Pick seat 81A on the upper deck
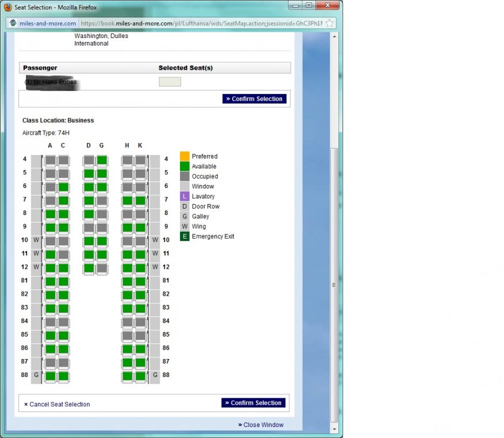This screenshot has height=438, width=504. [x=50, y=282]
